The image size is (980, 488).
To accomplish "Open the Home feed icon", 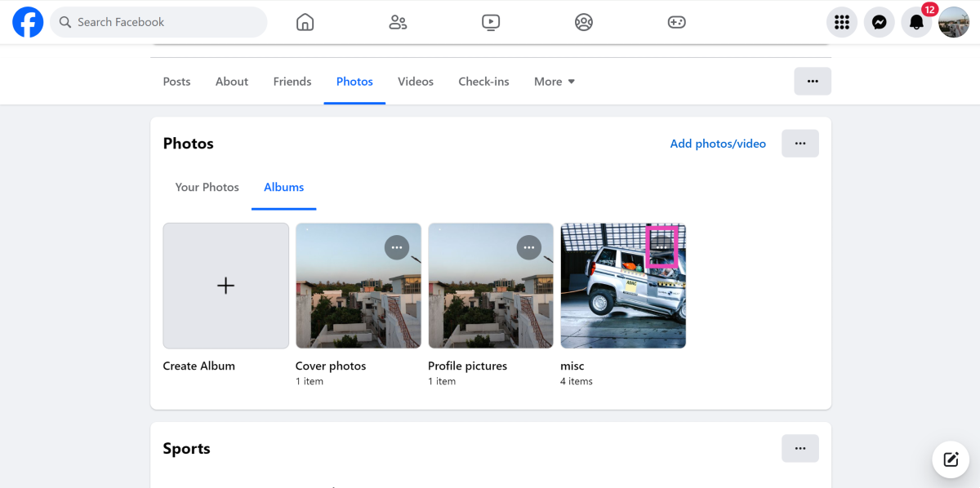I will click(x=305, y=22).
